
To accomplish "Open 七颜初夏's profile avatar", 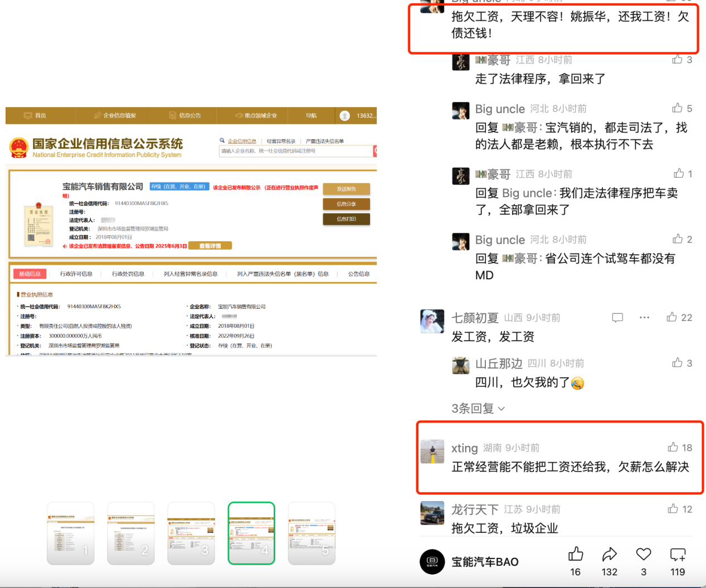I will (x=432, y=321).
